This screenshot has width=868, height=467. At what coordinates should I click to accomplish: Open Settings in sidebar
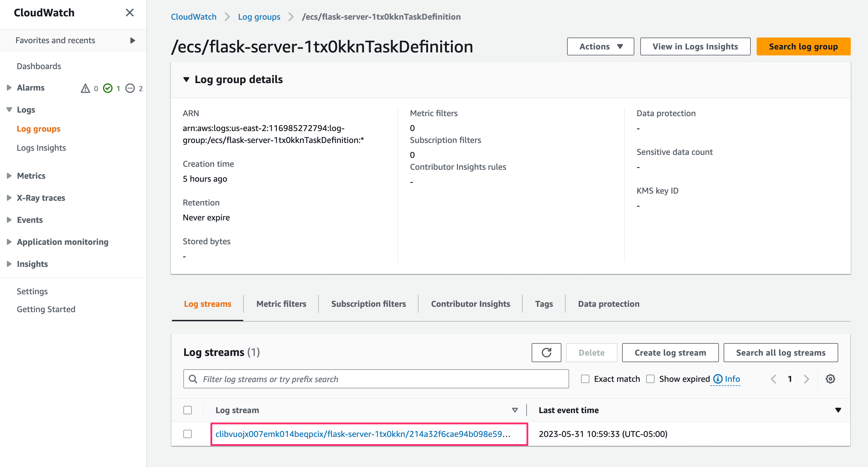tap(32, 291)
